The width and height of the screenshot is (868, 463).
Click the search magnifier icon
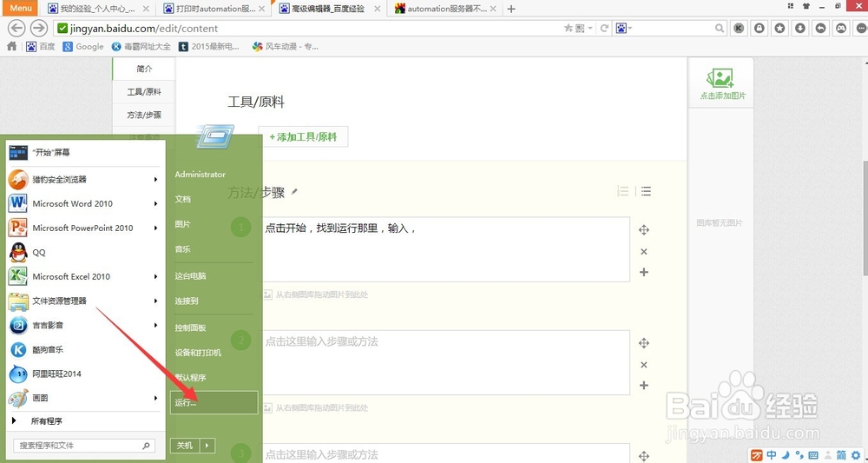click(x=719, y=29)
